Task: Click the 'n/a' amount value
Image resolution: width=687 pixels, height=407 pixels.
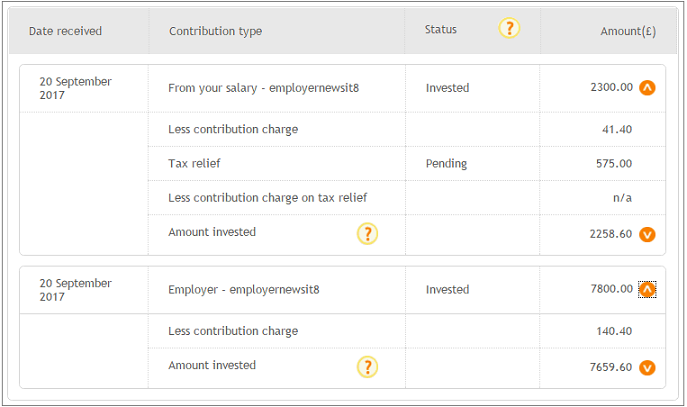Action: click(x=622, y=198)
